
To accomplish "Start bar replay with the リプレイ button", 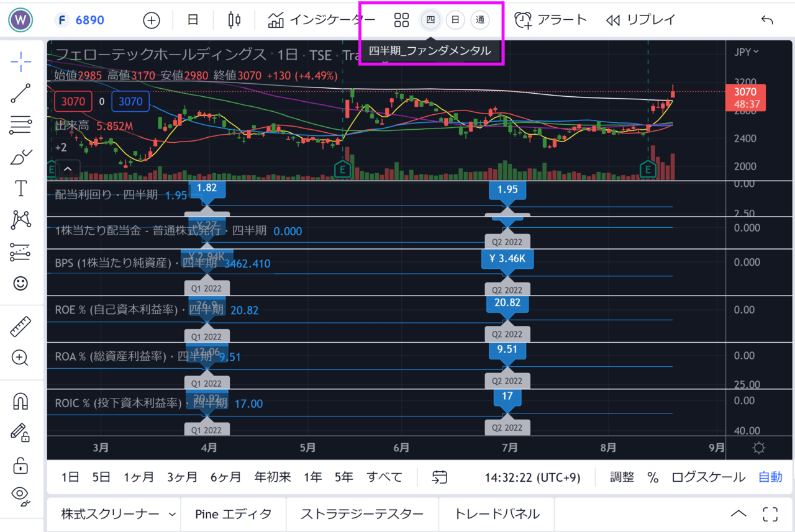I will click(640, 20).
